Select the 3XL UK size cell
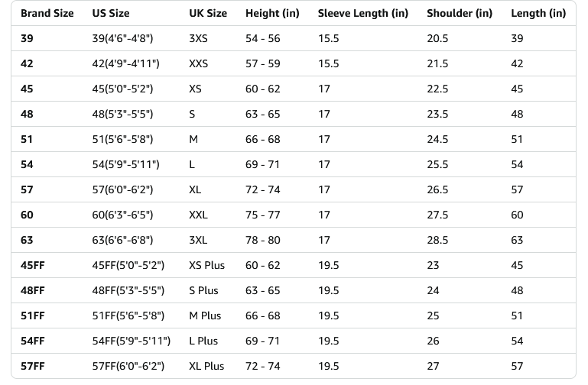Image resolution: width=588 pixels, height=385 pixels. (x=198, y=241)
